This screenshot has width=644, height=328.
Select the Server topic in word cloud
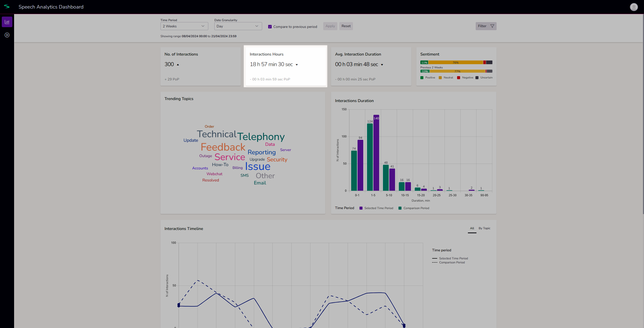[286, 150]
